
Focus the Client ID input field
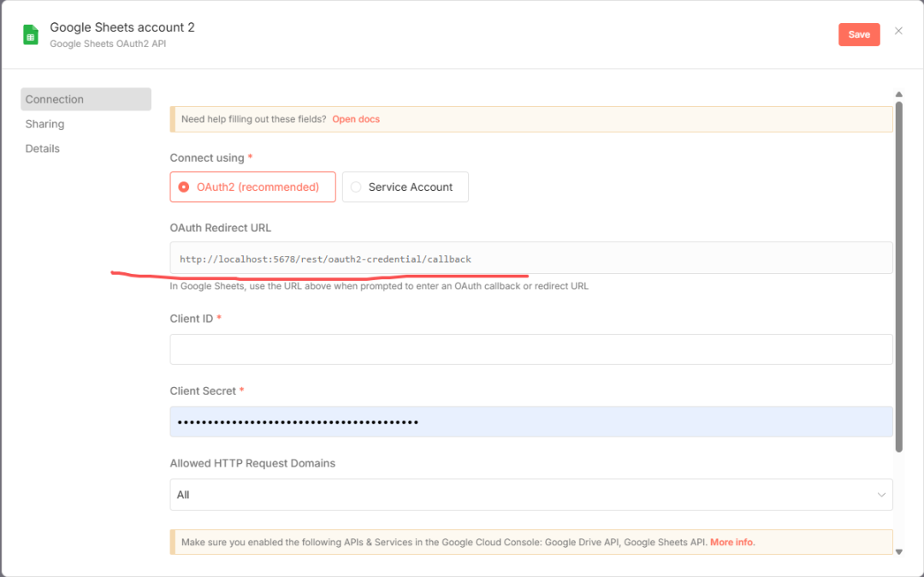pyautogui.click(x=530, y=349)
